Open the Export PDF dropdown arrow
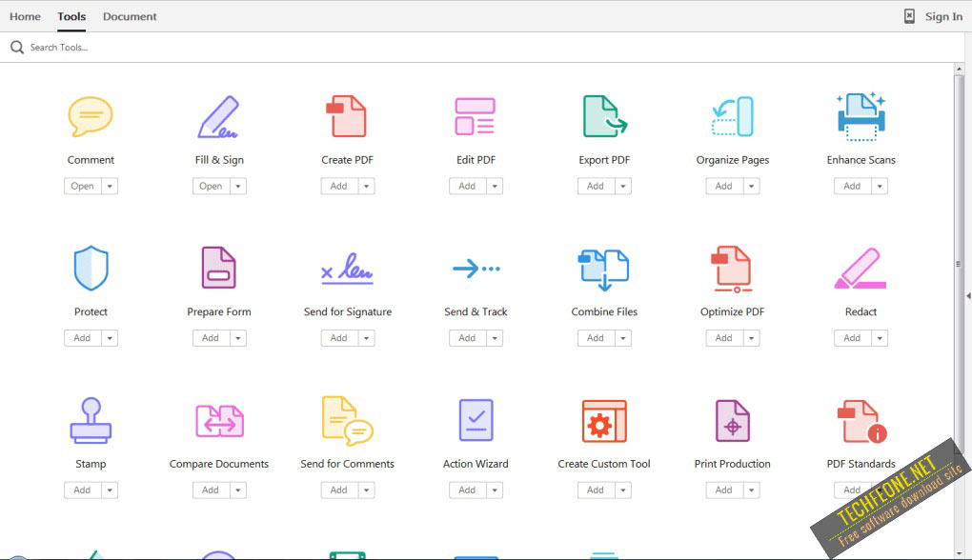 point(623,186)
